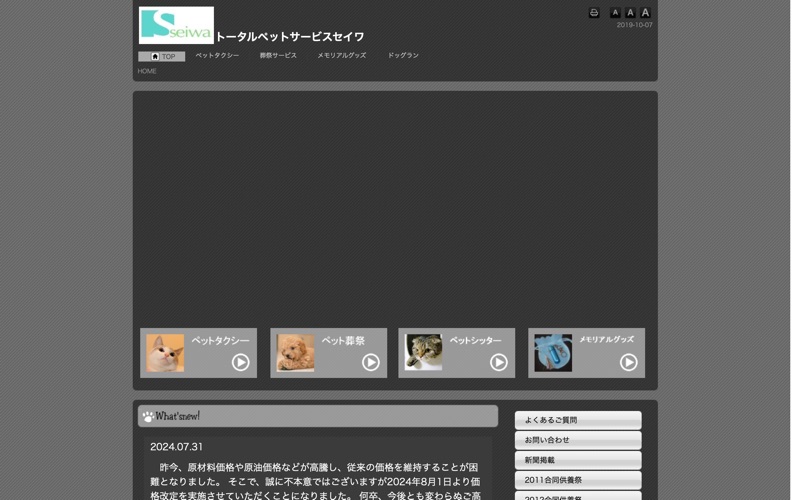
Task: Click the トータルペットサービスセイワ site title
Action: click(290, 37)
